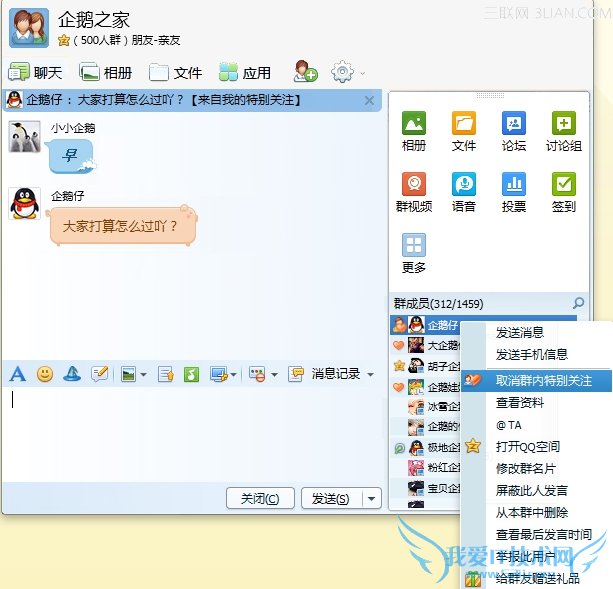
Task: Search group members with magnifier icon
Action: pyautogui.click(x=578, y=303)
